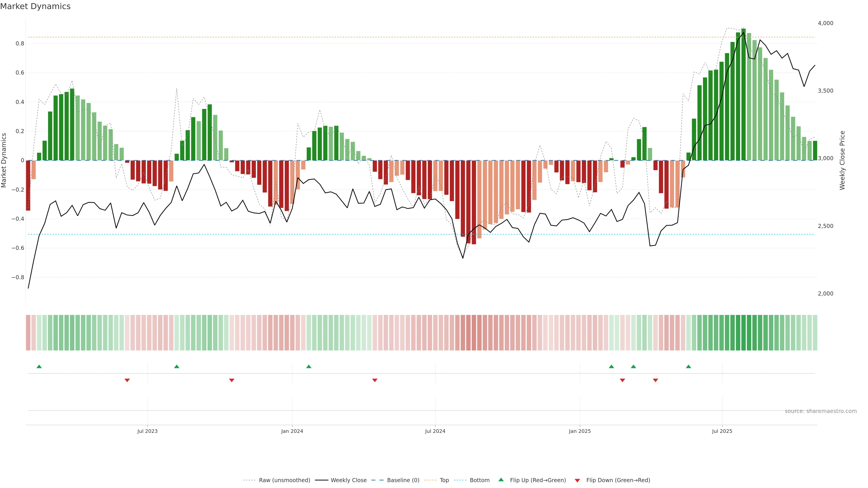Click the first red flip-down triangle marker
Viewport: 868px width, 488px height.
pos(127,380)
